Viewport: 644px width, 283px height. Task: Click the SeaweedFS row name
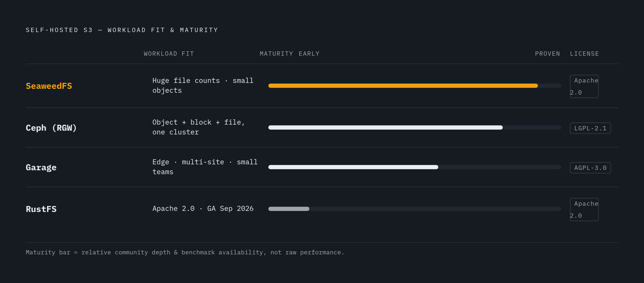pos(49,86)
